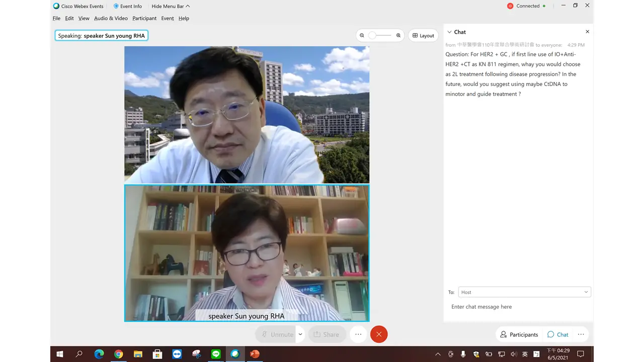Open the chat recipient 'Host' dropdown
This screenshot has width=644, height=362.
(x=524, y=292)
